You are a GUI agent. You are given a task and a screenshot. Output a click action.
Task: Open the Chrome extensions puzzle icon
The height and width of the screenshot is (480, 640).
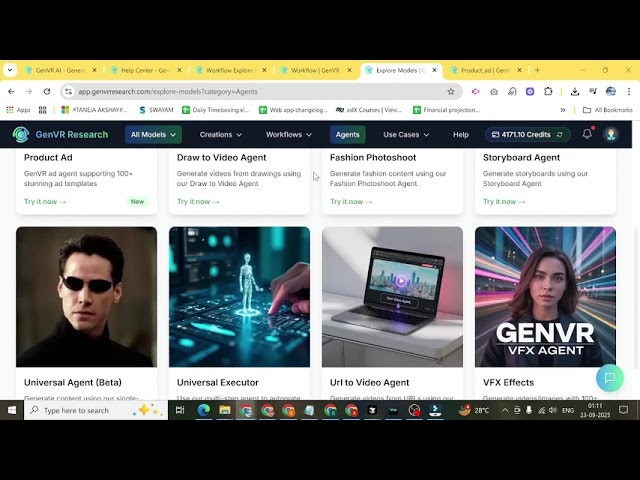[x=548, y=91]
